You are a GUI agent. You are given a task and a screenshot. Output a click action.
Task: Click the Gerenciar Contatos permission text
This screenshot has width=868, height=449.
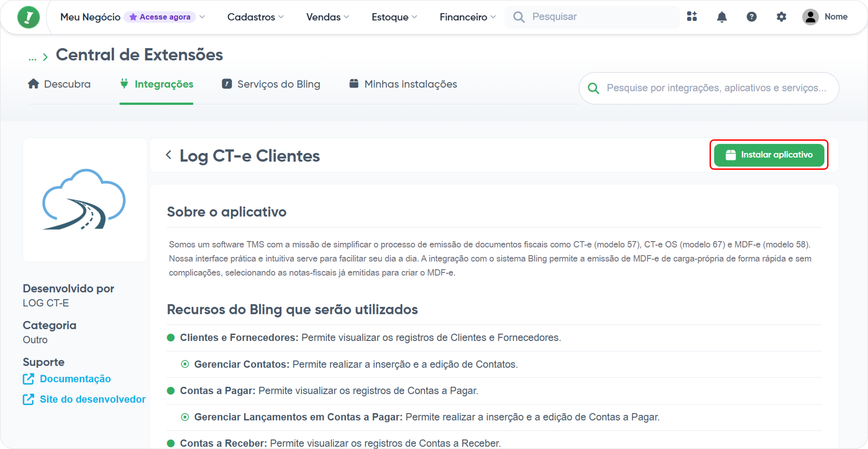356,364
